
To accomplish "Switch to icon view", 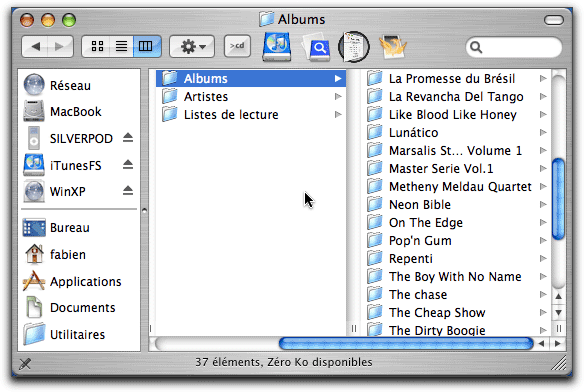I will (x=97, y=47).
